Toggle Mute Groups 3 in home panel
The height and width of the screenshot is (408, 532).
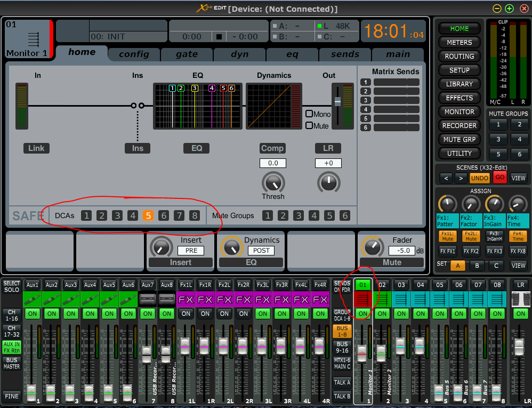[x=298, y=215]
